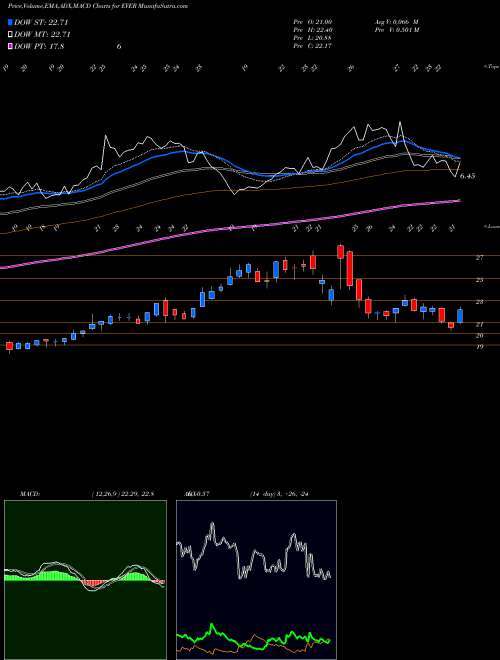Click the thick magenta long-term average line
Screen dimensions: 500x660
click(231, 228)
